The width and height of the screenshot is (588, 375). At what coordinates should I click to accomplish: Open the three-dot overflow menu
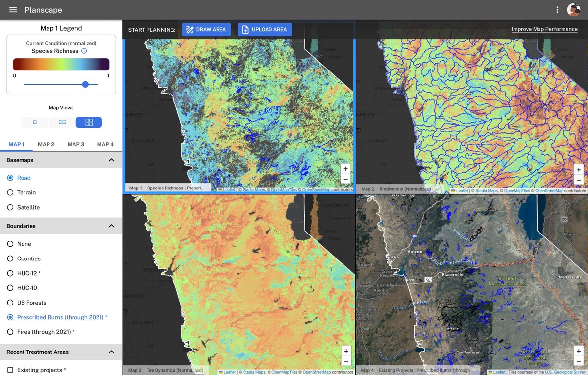[557, 10]
